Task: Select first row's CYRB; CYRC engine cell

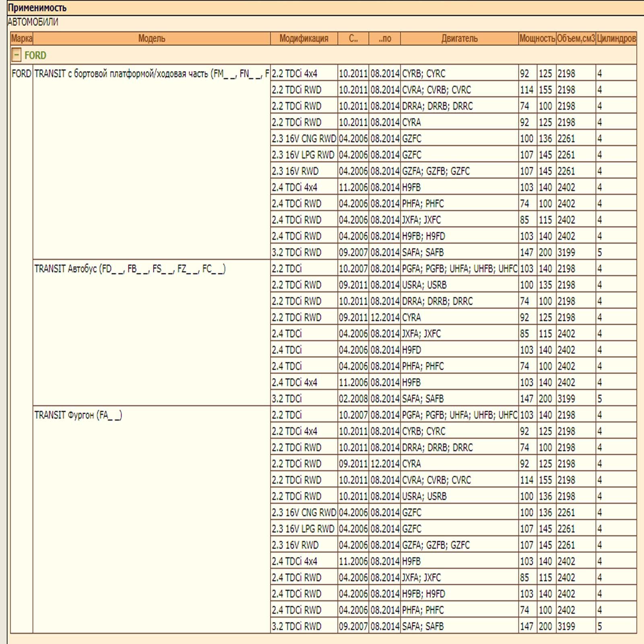Action: (424, 74)
